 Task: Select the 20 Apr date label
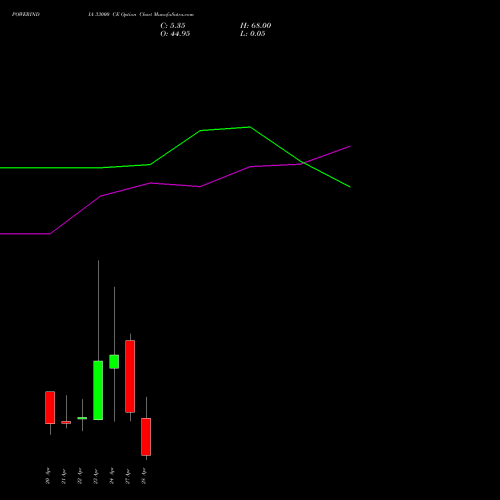pos(47,476)
